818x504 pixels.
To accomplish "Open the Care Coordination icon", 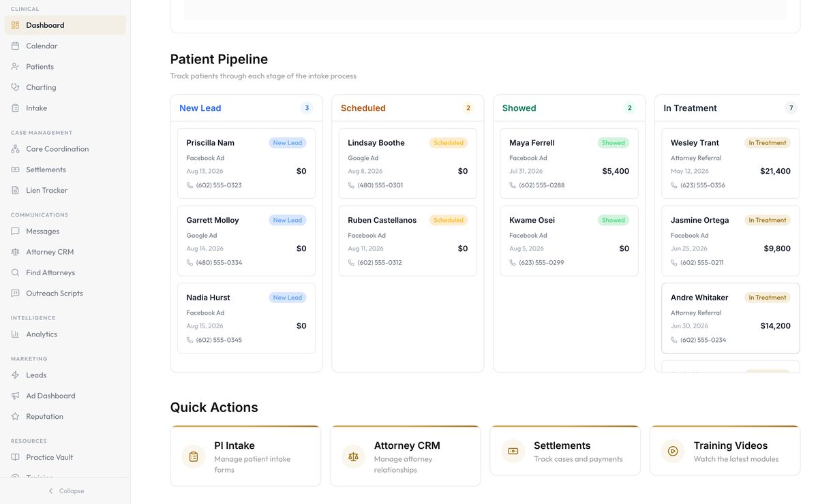I will [16, 148].
